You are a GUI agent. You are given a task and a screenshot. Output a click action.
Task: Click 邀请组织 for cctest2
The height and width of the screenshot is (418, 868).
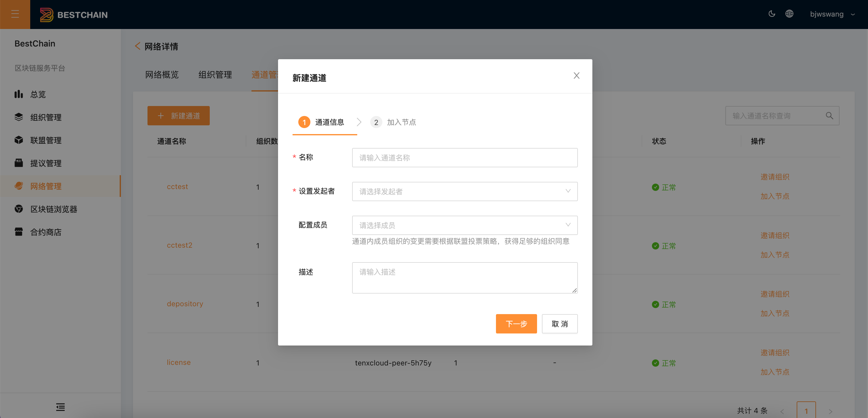(x=775, y=236)
